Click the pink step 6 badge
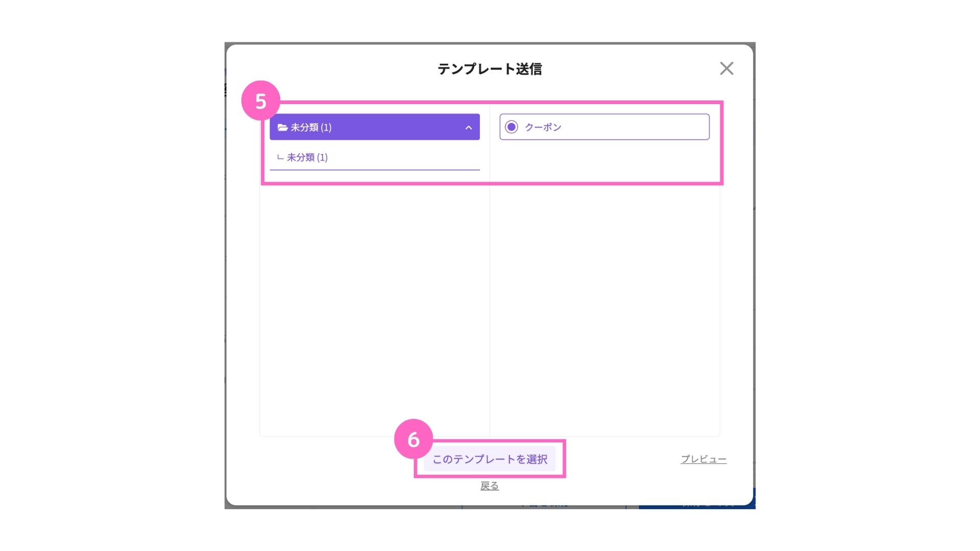Screen dimensions: 980x551 pos(413,439)
